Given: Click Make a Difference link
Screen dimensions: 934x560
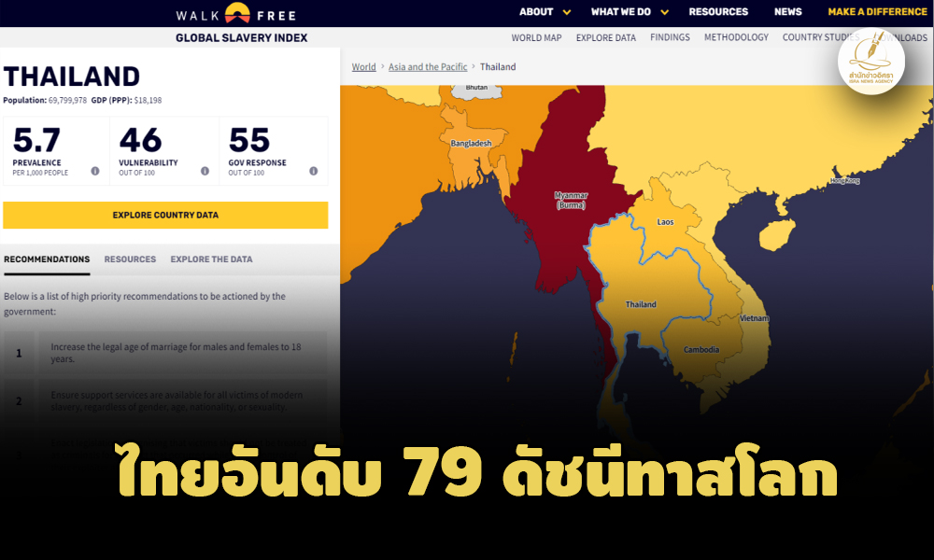Looking at the screenshot, I should pyautogui.click(x=877, y=12).
